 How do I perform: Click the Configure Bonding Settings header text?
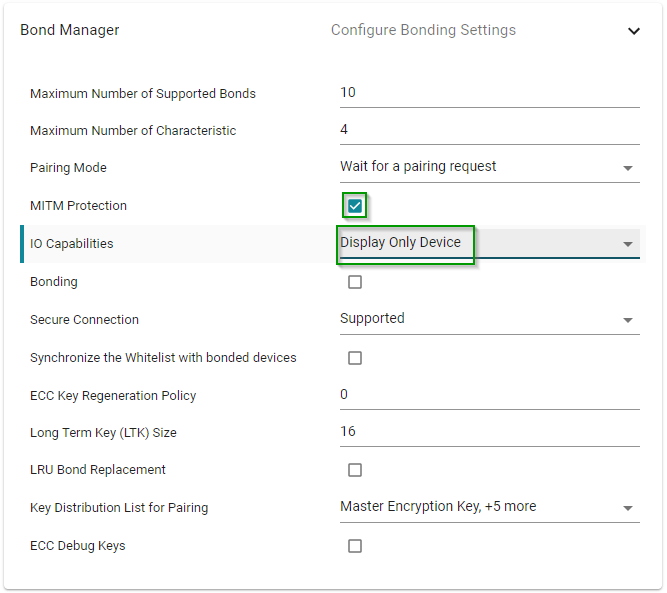point(423,30)
